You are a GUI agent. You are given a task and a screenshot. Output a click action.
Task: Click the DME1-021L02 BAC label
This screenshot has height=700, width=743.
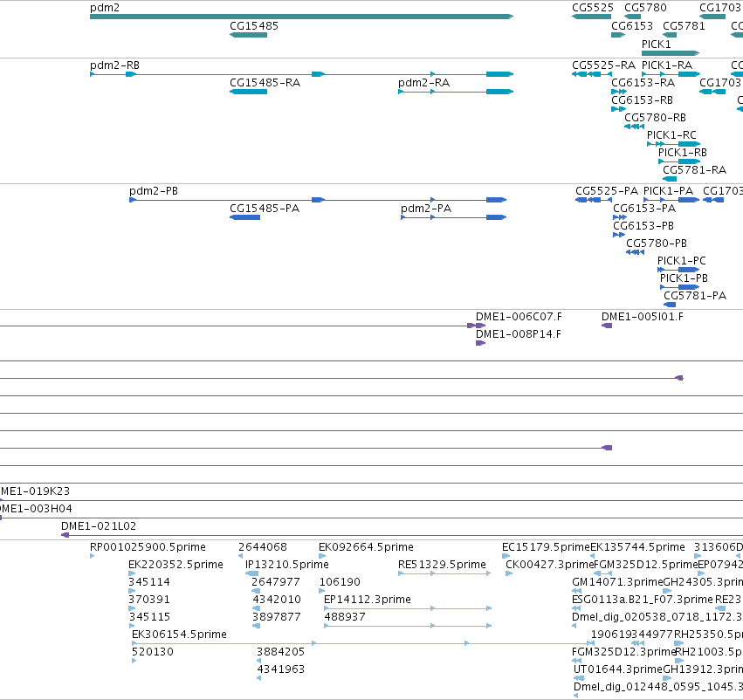99,526
